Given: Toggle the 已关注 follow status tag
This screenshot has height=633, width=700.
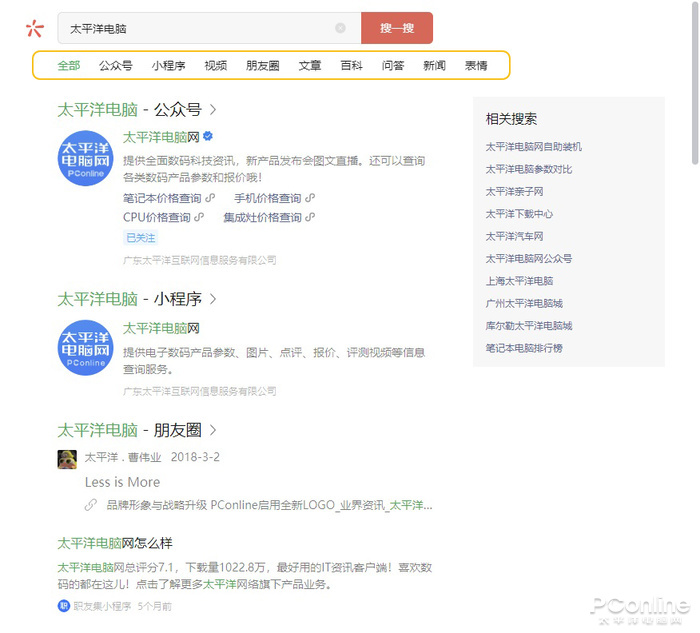Looking at the screenshot, I should tap(140, 238).
